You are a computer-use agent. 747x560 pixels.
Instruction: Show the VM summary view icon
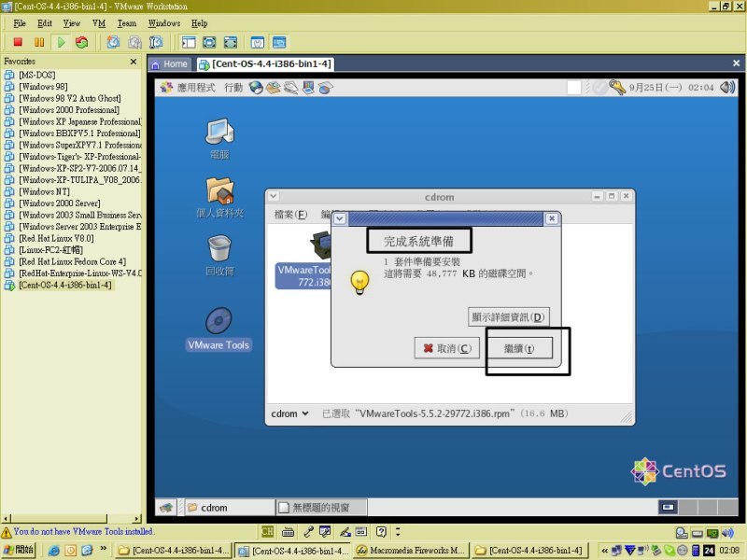click(x=258, y=42)
